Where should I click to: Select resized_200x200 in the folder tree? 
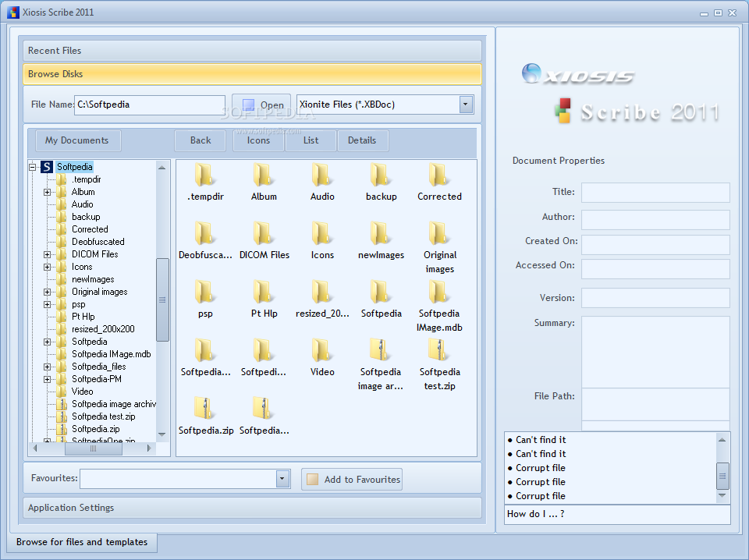[103, 329]
